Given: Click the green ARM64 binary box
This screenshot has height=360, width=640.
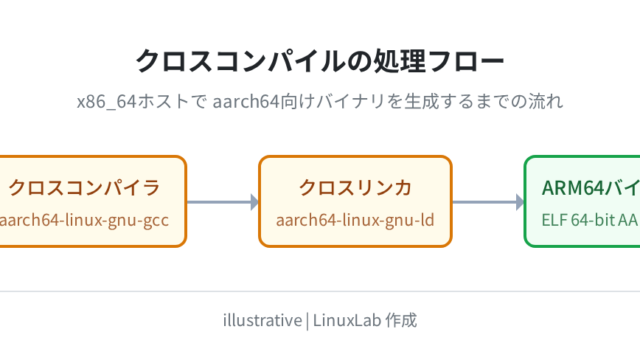Looking at the screenshot, I should [582, 201].
